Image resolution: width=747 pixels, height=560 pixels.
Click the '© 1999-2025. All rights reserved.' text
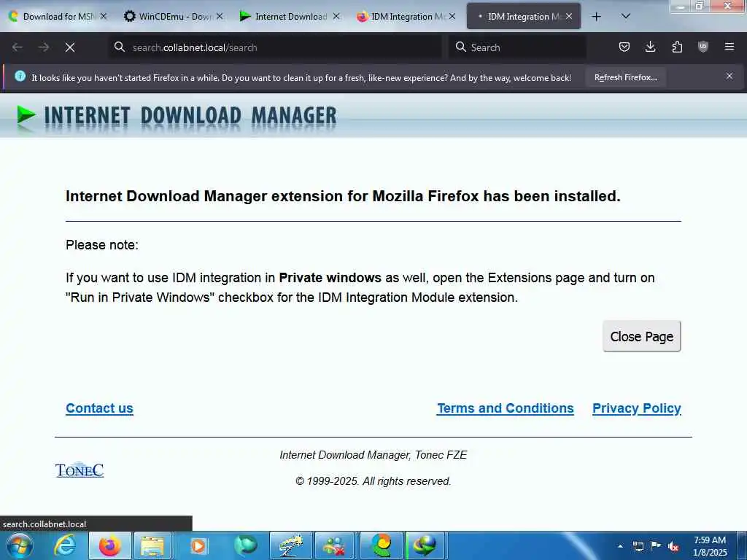373,481
